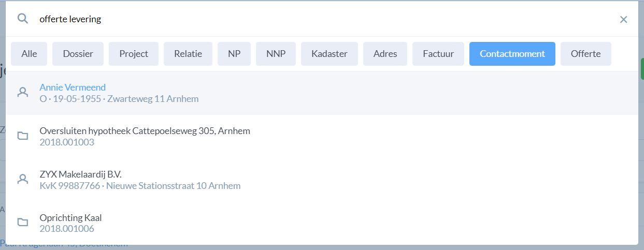The image size is (644, 250).
Task: Open dossier Oversluiten hypotheek Cattepoelseweg 305
Action: pyautogui.click(x=145, y=131)
